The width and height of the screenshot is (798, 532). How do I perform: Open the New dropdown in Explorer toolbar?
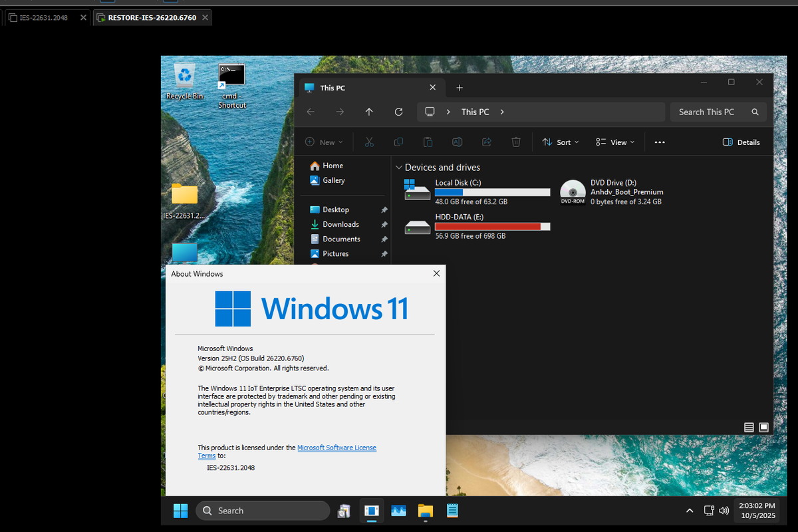(324, 142)
